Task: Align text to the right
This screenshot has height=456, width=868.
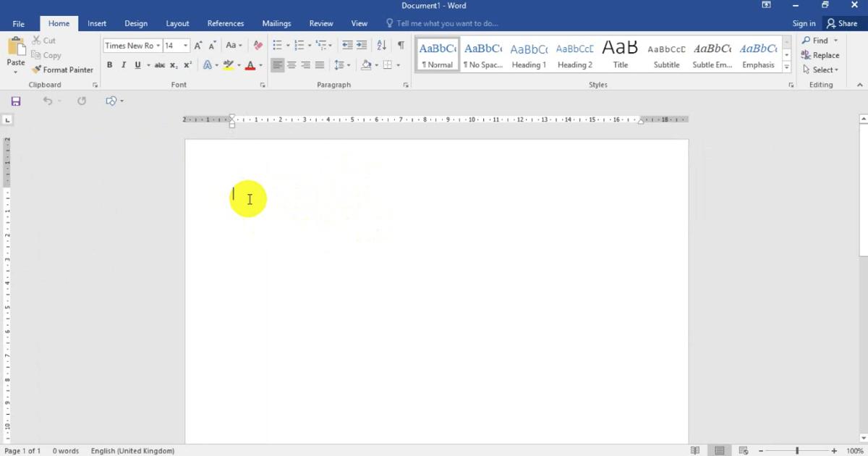Action: click(x=305, y=65)
